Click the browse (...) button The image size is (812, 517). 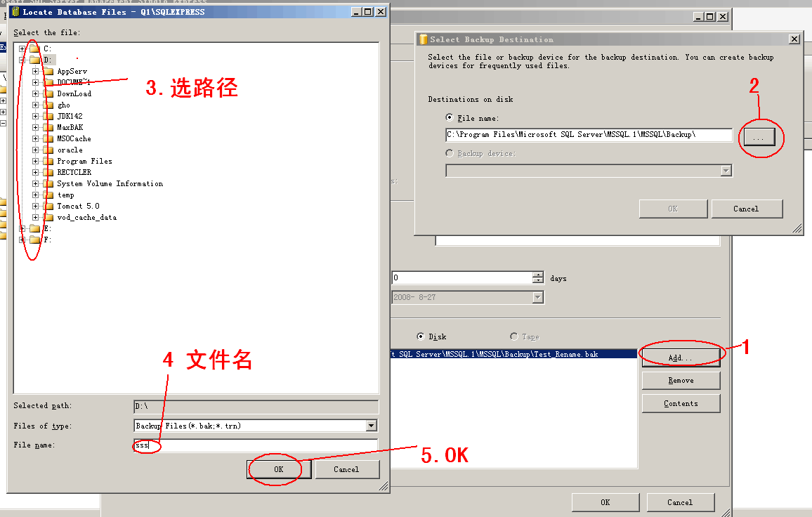[x=759, y=137]
